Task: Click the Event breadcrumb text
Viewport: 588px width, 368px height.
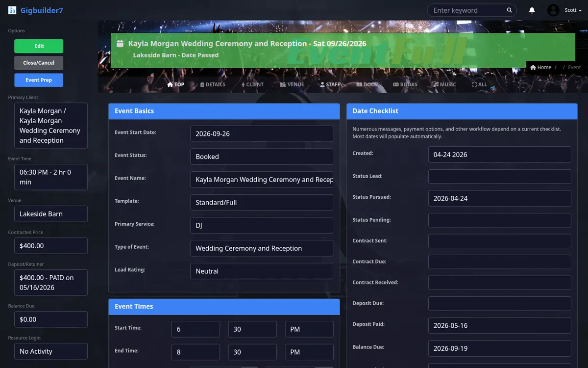Action: (574, 67)
